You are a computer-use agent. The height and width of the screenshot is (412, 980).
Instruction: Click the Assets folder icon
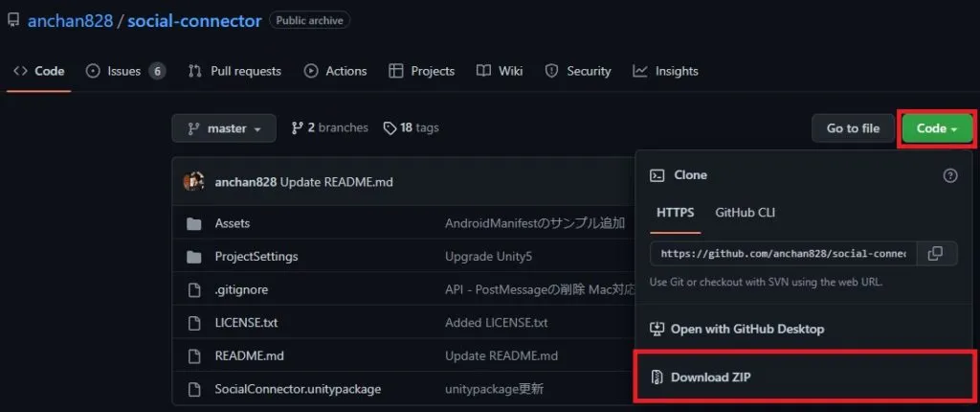pos(194,223)
